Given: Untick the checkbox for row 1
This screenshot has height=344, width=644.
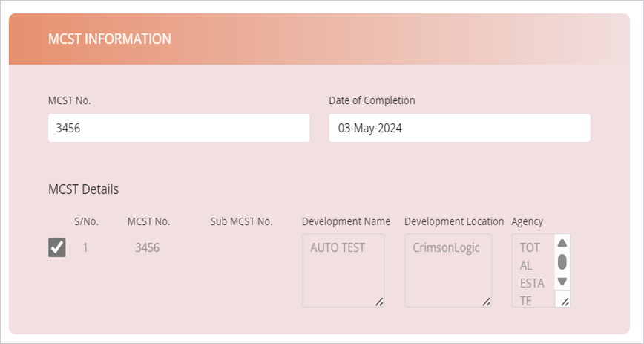Looking at the screenshot, I should tap(57, 247).
